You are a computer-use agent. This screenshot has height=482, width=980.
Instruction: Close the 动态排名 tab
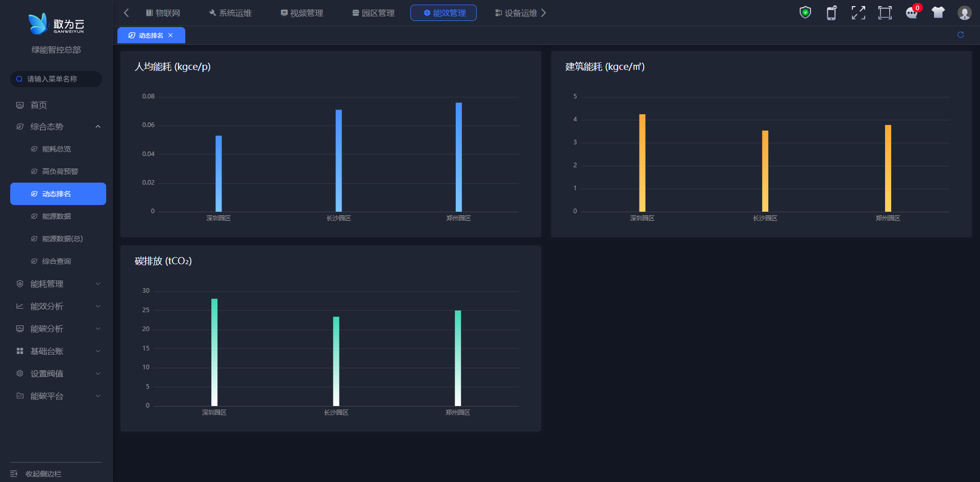[x=170, y=35]
